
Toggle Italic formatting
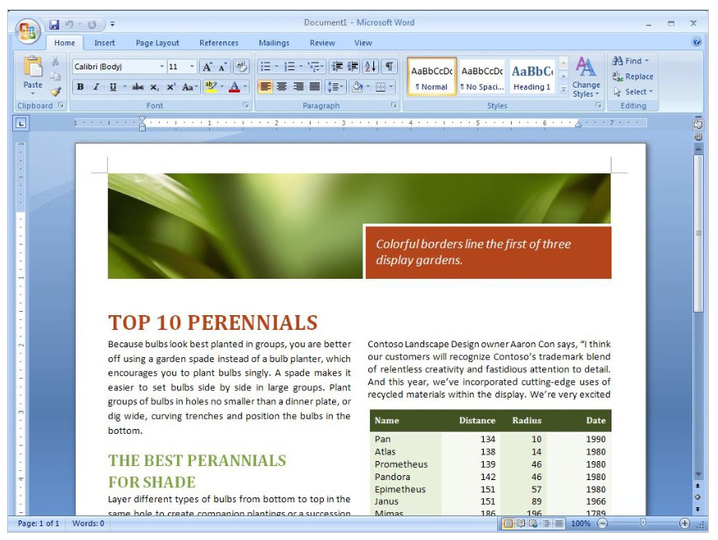(96, 87)
